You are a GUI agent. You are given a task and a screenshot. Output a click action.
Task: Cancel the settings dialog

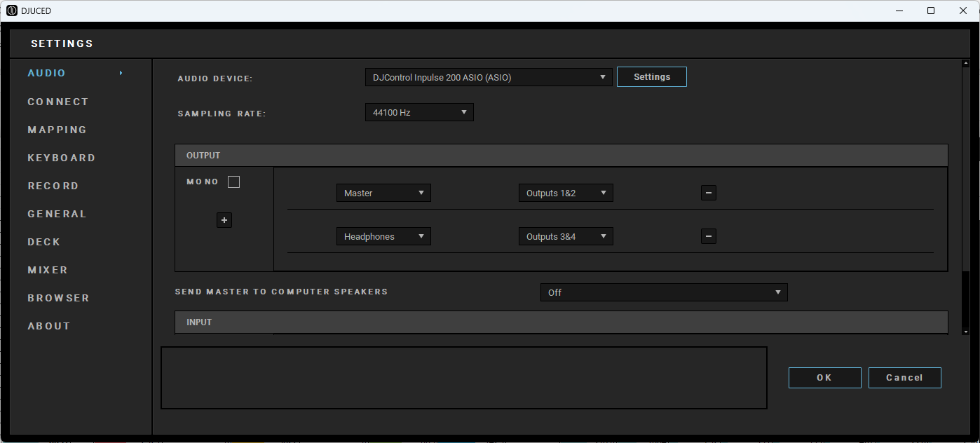[x=905, y=378]
